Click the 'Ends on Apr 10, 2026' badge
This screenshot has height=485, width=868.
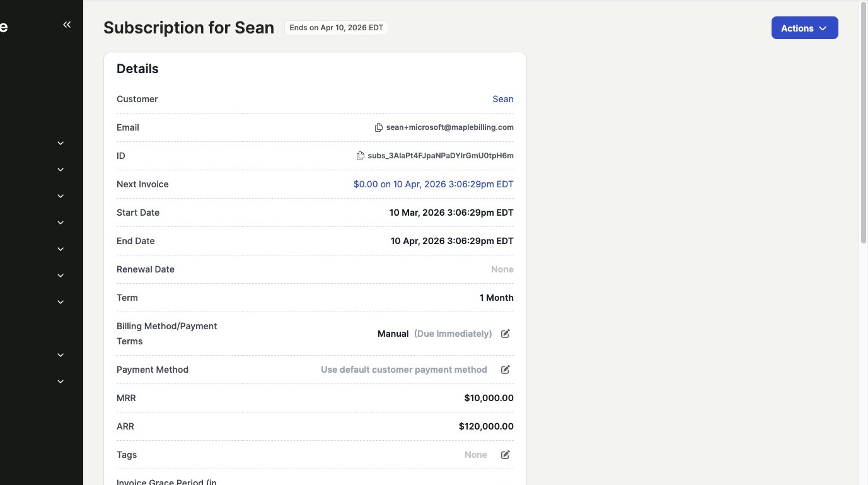click(336, 28)
